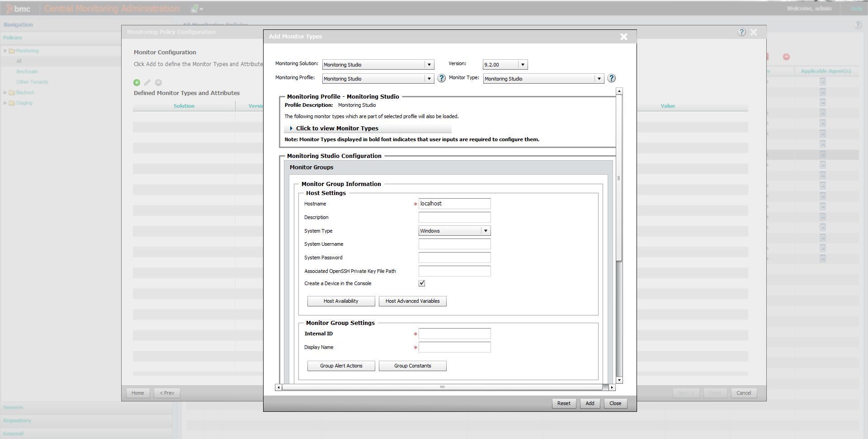This screenshot has height=439, width=868.
Task: Open the Monitoring Profile dropdown
Action: (429, 79)
